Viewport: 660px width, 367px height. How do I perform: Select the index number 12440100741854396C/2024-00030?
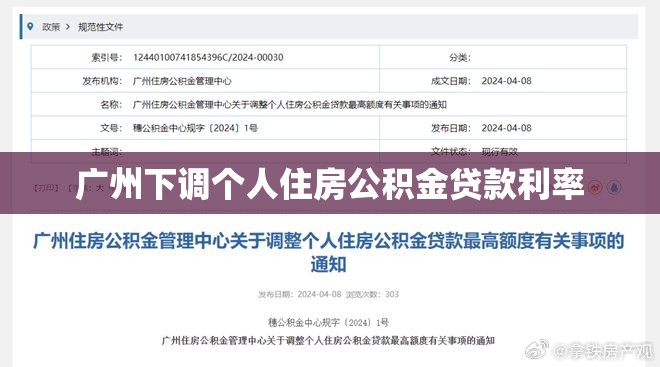208,57
